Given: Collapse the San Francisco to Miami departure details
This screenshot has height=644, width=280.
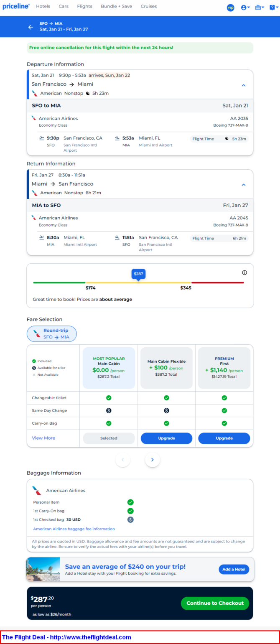Looking at the screenshot, I should [x=244, y=85].
